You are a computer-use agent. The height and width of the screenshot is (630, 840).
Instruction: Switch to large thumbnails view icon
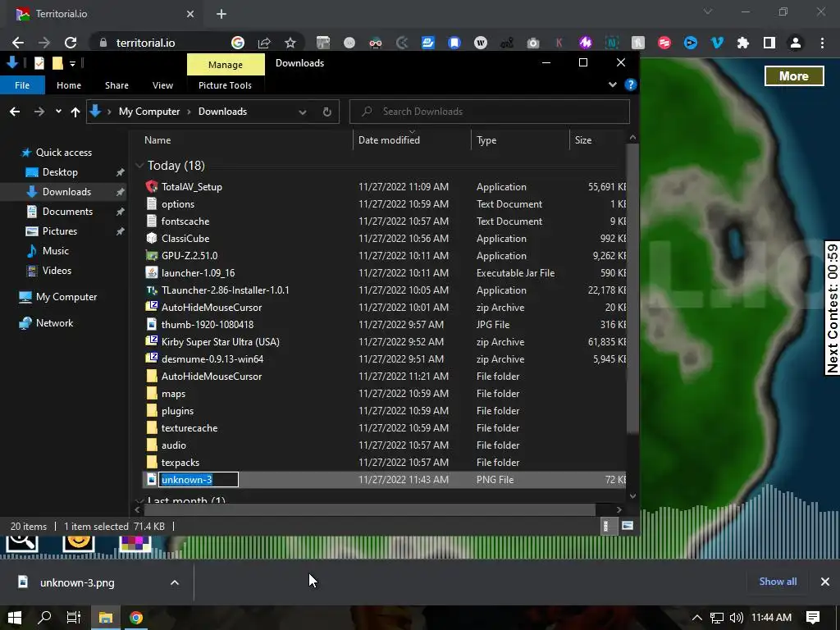pyautogui.click(x=628, y=526)
